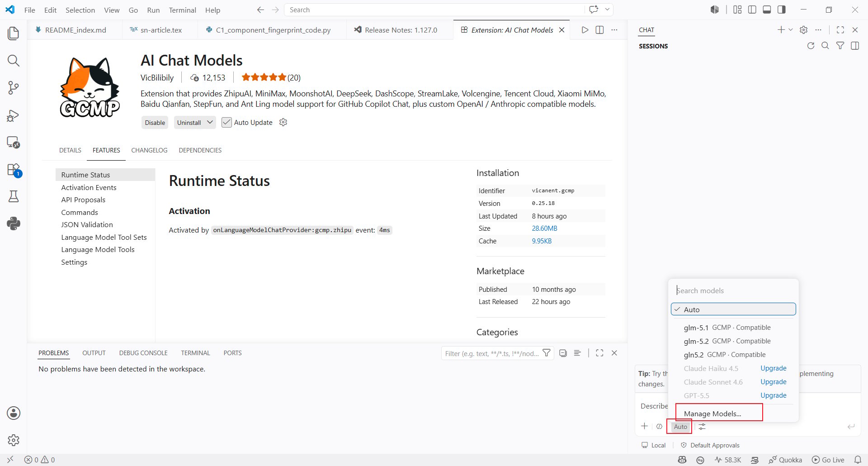
Task: Click the Uninstall button
Action: pos(189,123)
